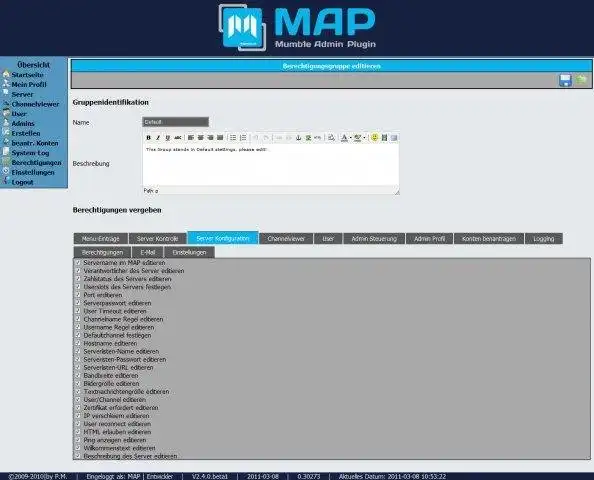The width and height of the screenshot is (594, 480).
Task: Click the Startseite house icon in sidebar
Action: click(6, 74)
